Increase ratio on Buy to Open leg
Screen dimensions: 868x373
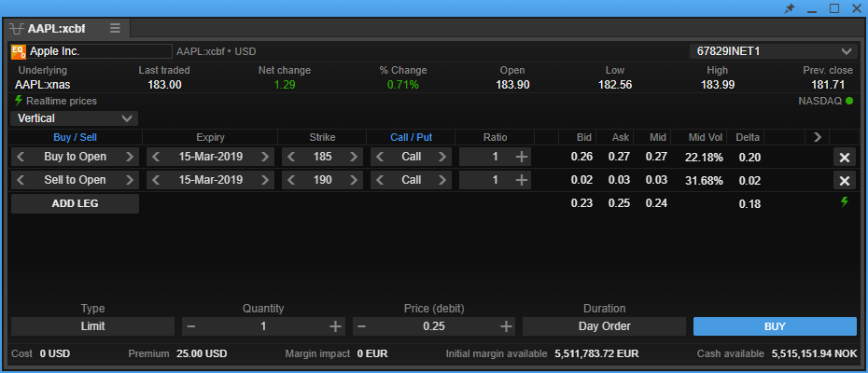tap(521, 157)
